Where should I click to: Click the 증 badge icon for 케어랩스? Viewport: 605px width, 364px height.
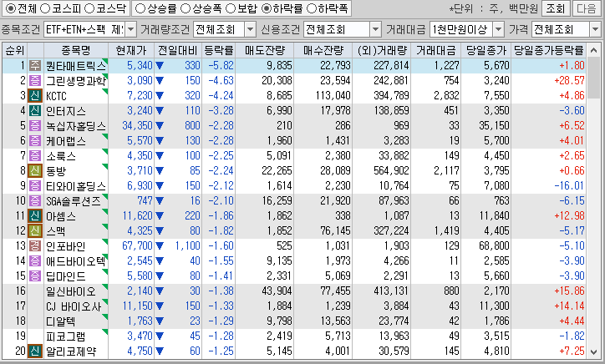point(35,141)
